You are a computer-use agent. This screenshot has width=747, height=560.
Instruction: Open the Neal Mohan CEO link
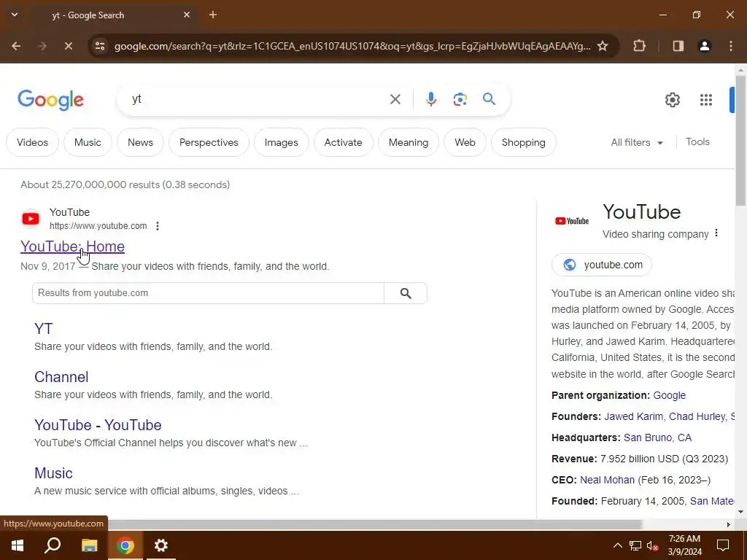click(x=607, y=480)
